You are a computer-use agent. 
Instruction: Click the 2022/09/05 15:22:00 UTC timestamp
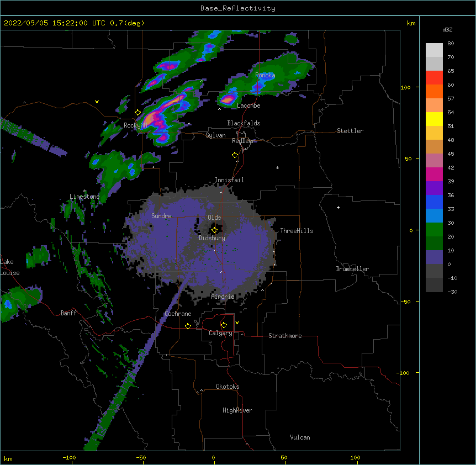point(55,23)
